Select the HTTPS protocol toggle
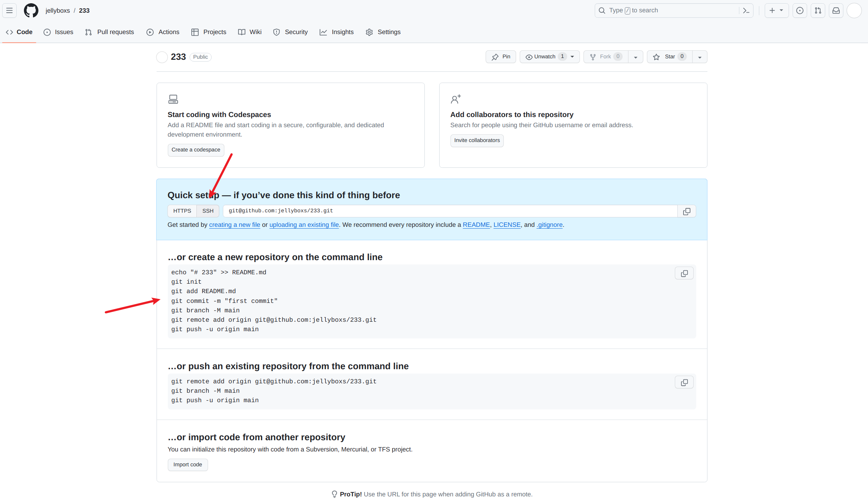The image size is (868, 500). point(182,211)
